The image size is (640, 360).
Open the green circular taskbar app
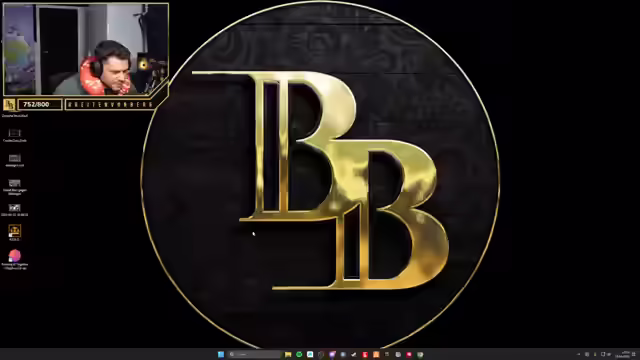299,354
